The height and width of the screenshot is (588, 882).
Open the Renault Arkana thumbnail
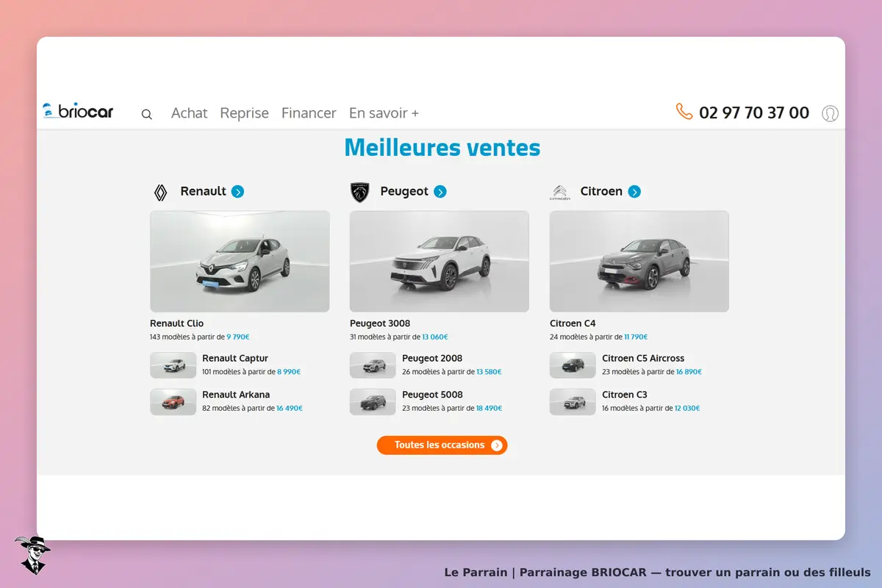[x=173, y=402]
